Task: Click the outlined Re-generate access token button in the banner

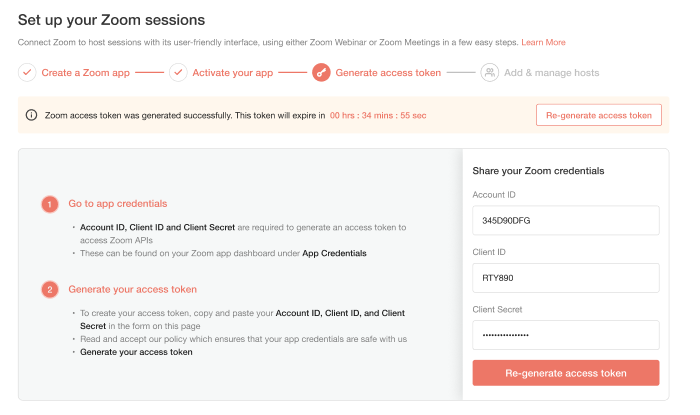Action: coord(599,115)
